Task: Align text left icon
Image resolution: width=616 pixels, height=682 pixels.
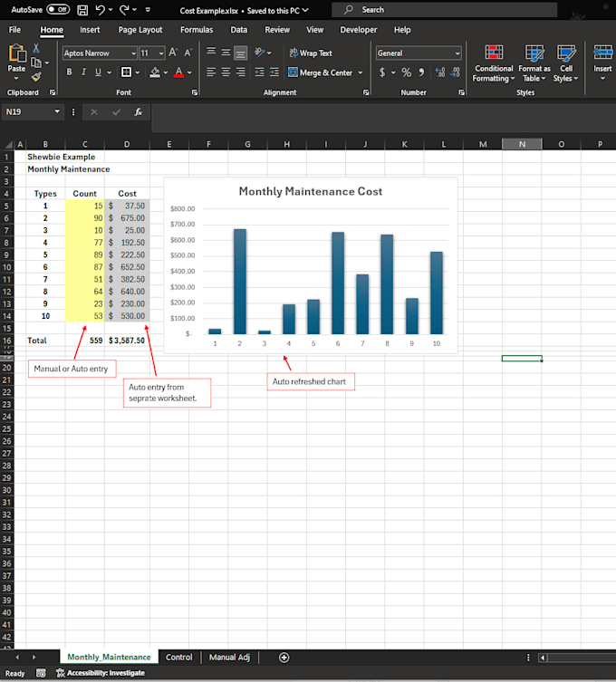Action: point(211,72)
